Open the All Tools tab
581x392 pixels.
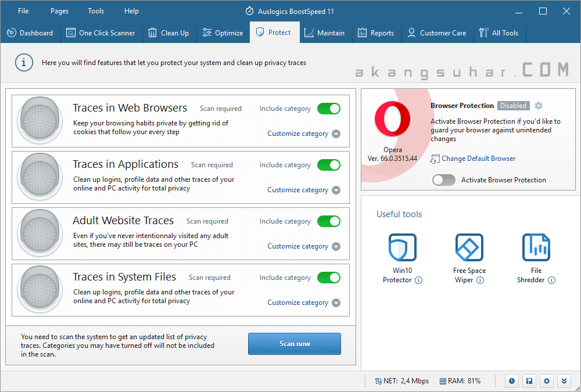coord(498,33)
